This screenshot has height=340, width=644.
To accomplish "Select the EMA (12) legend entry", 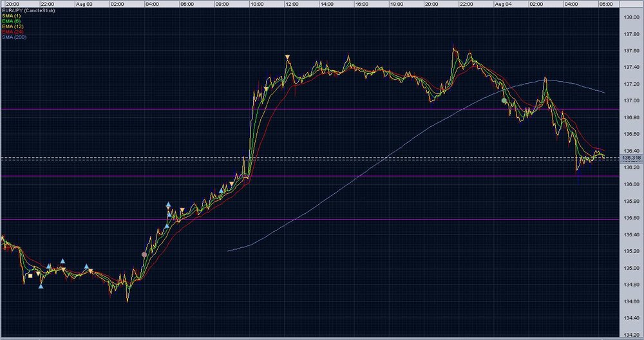I will click(x=13, y=26).
